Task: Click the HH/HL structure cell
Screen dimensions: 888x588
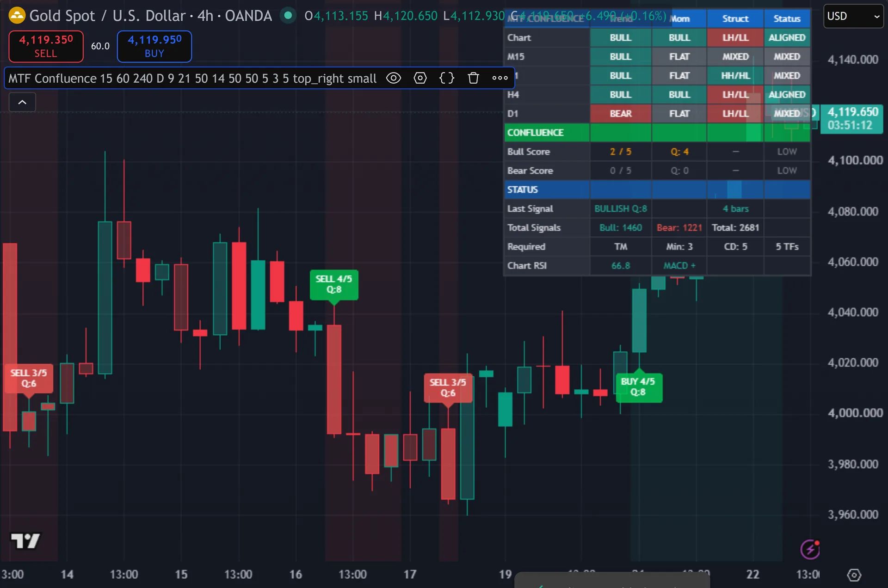Action: pos(735,75)
